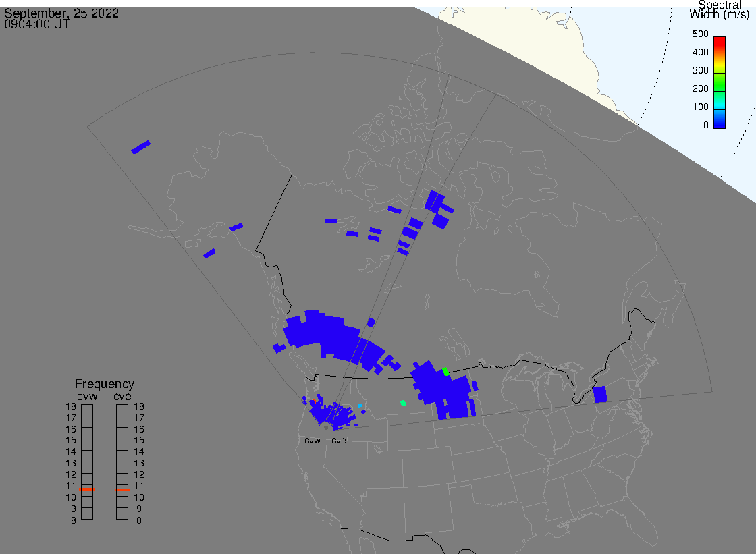756x554 pixels.
Task: Click the 18 label beside the cvw frequency bar
Action: pyautogui.click(x=71, y=406)
